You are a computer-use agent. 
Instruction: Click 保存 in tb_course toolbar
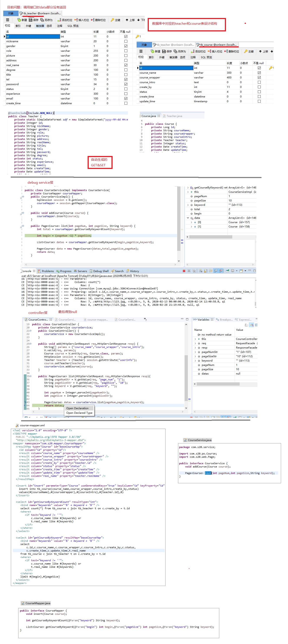pyautogui.click(x=167, y=51)
